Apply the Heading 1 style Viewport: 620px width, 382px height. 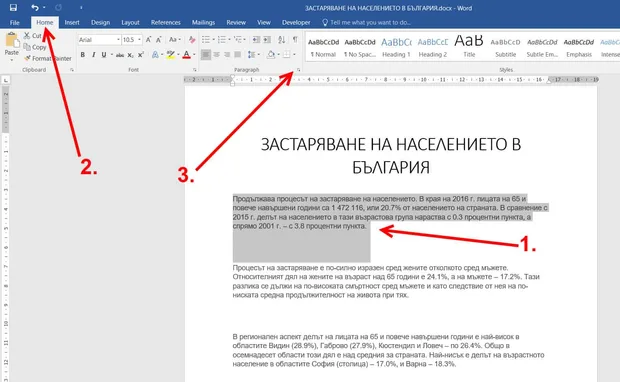click(x=396, y=47)
